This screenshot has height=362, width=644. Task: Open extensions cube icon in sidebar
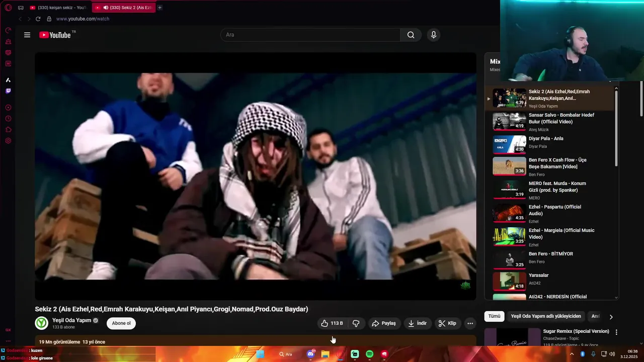tap(8, 130)
